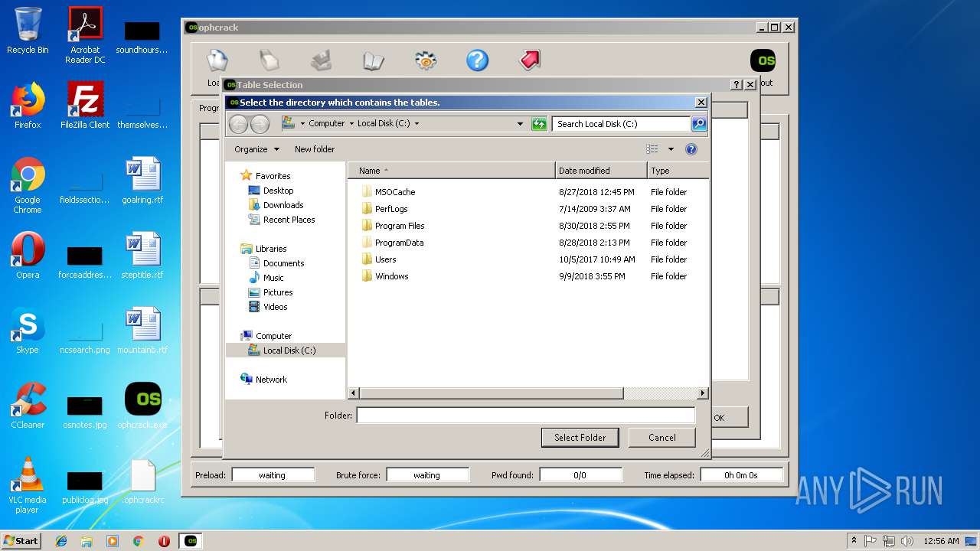Show hidden system tray icons

coord(854,541)
